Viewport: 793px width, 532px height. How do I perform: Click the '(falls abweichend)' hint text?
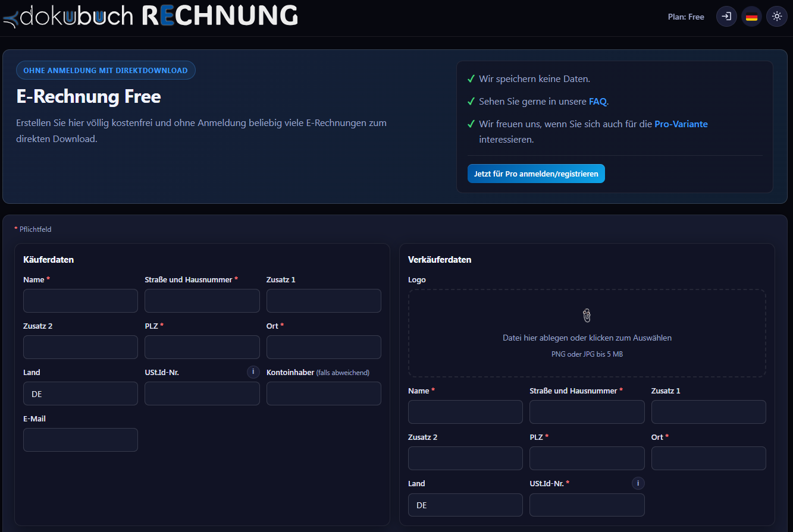343,373
